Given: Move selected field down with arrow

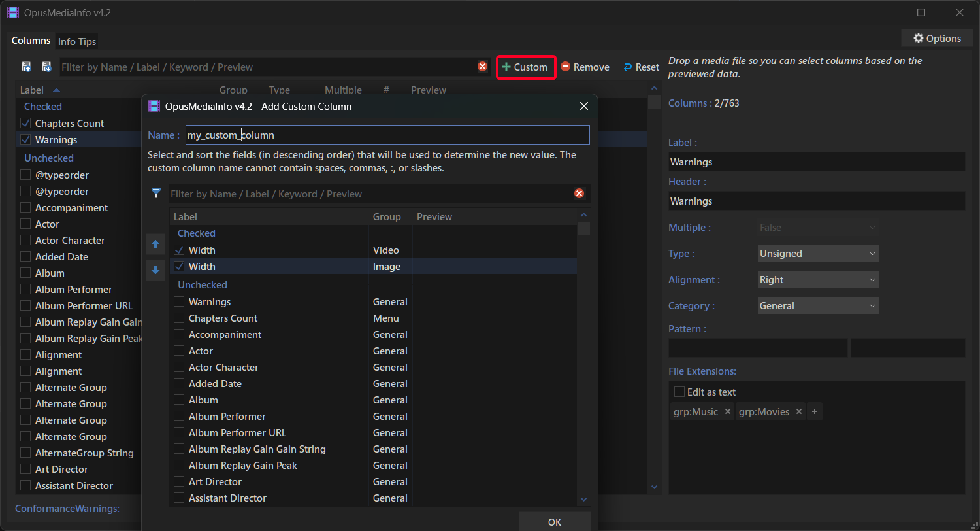Looking at the screenshot, I should [x=155, y=270].
